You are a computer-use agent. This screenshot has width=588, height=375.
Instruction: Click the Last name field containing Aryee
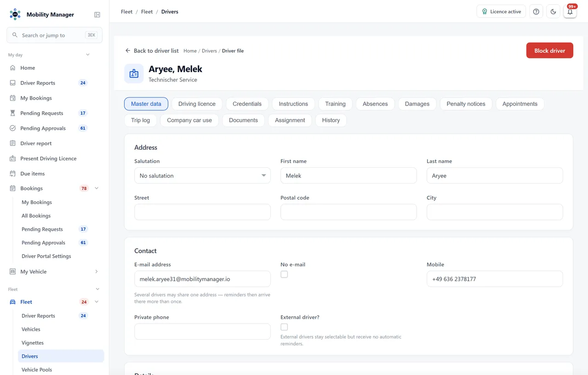(x=495, y=176)
